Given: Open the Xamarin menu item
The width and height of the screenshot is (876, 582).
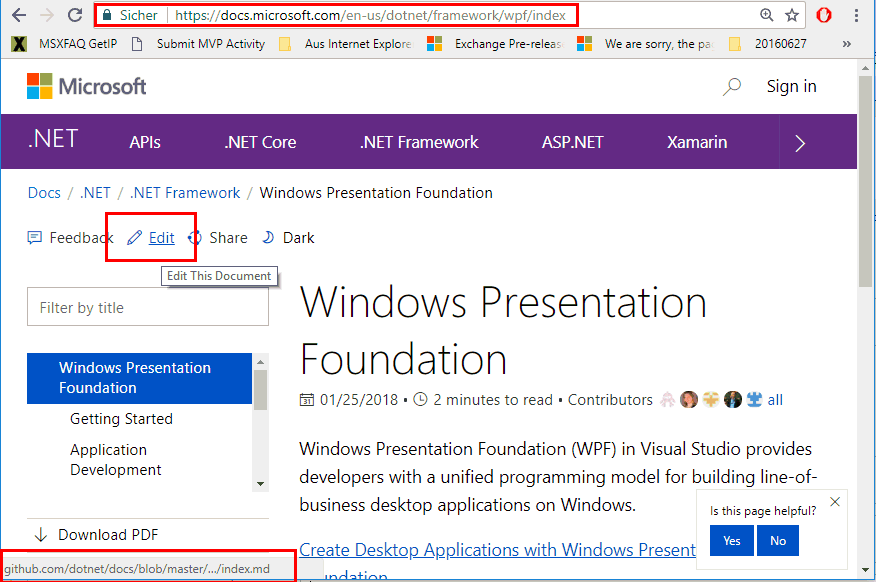Looking at the screenshot, I should coord(697,142).
